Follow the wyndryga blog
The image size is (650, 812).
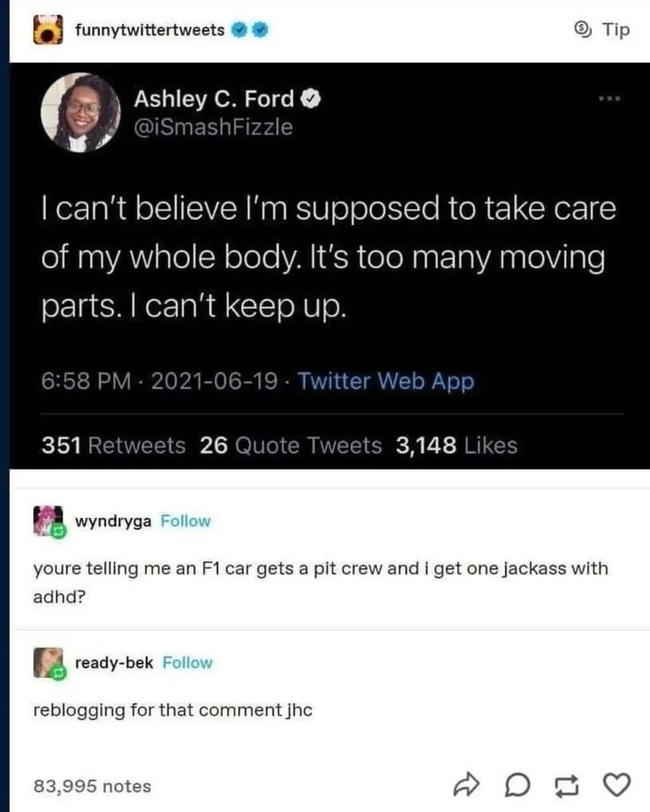pyautogui.click(x=186, y=521)
